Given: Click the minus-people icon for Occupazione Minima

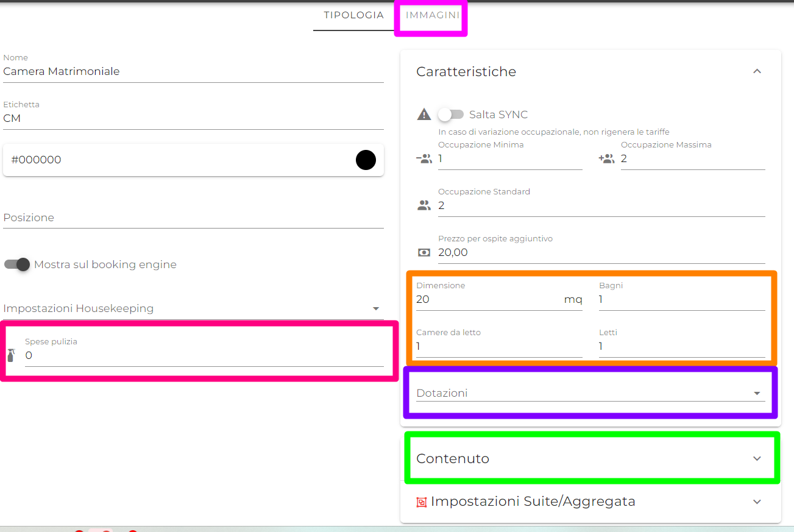Looking at the screenshot, I should (x=424, y=159).
